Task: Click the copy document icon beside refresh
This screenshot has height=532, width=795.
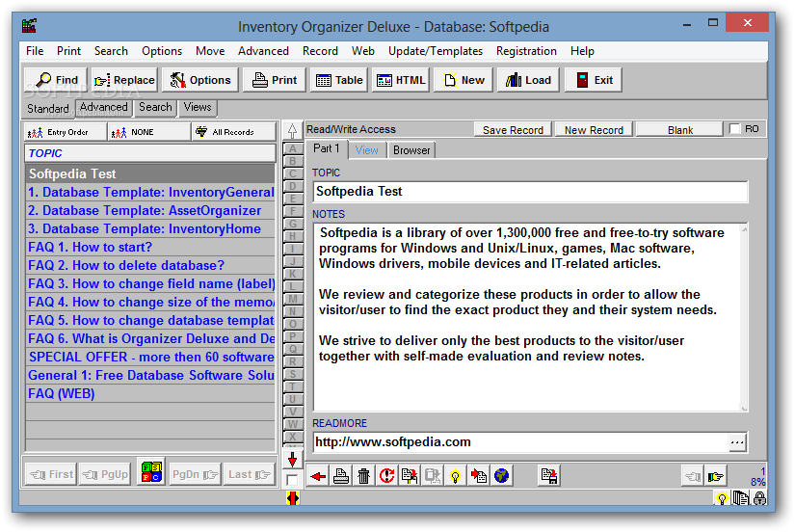Action: pos(410,476)
